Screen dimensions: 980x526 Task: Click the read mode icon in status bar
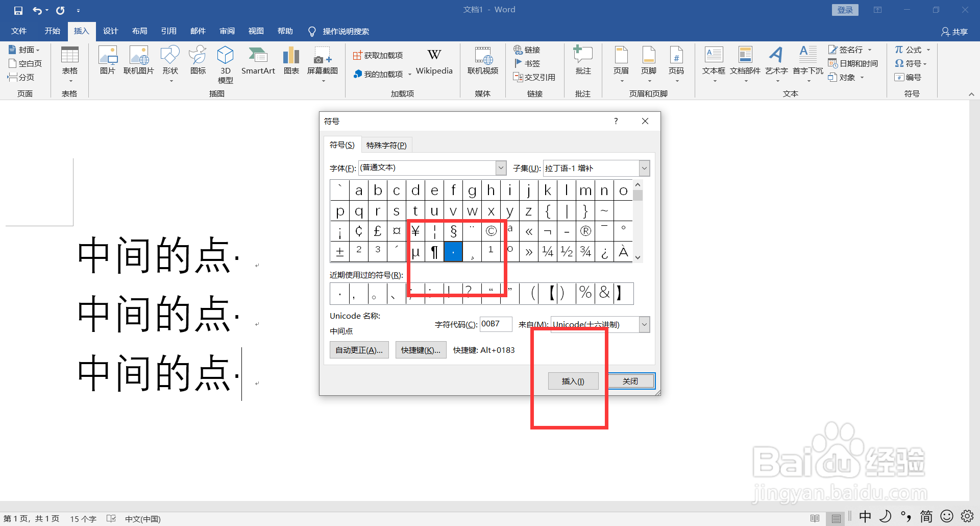(815, 518)
